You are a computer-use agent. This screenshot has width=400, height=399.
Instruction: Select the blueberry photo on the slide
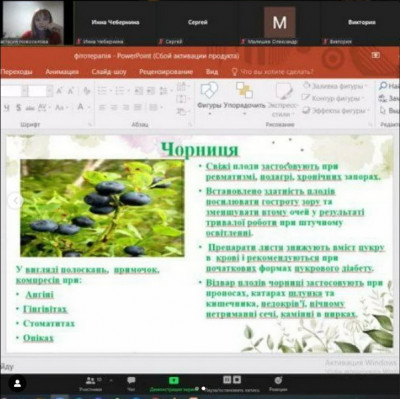pyautogui.click(x=102, y=208)
